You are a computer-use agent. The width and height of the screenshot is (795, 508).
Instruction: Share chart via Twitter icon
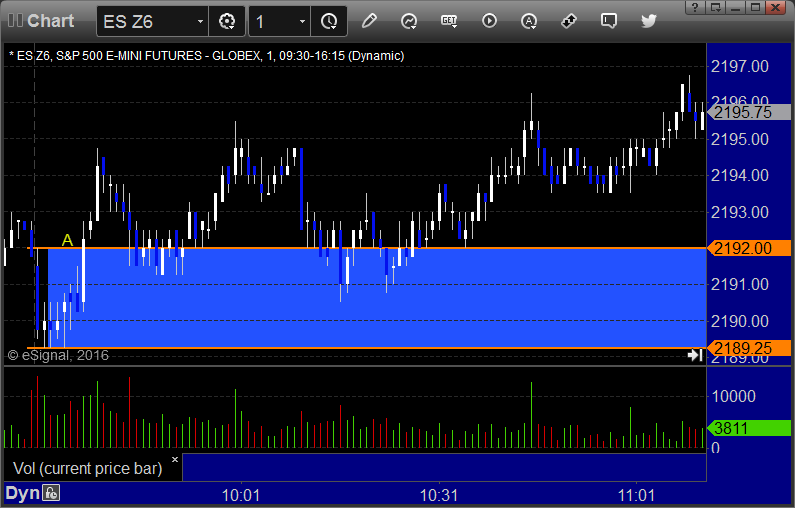648,21
